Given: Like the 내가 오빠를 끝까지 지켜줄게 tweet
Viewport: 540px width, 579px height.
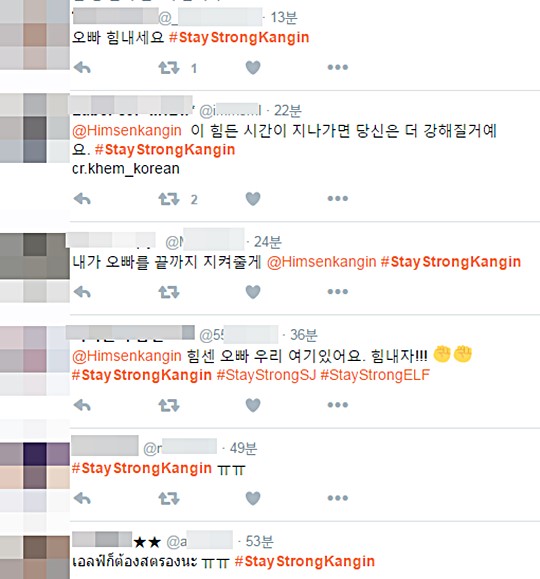Looking at the screenshot, I should click(x=253, y=292).
